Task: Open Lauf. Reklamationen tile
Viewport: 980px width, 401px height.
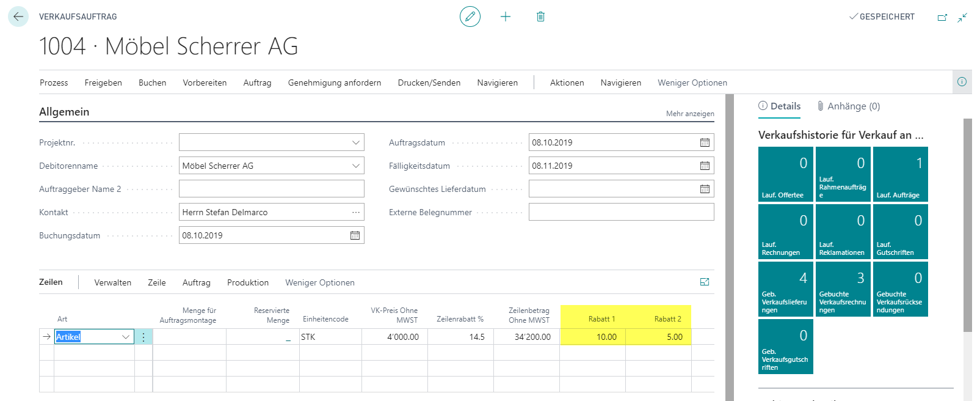Action: point(843,232)
